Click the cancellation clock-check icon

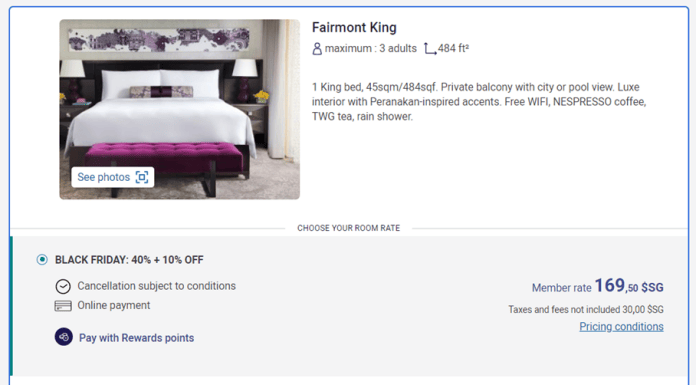(63, 286)
